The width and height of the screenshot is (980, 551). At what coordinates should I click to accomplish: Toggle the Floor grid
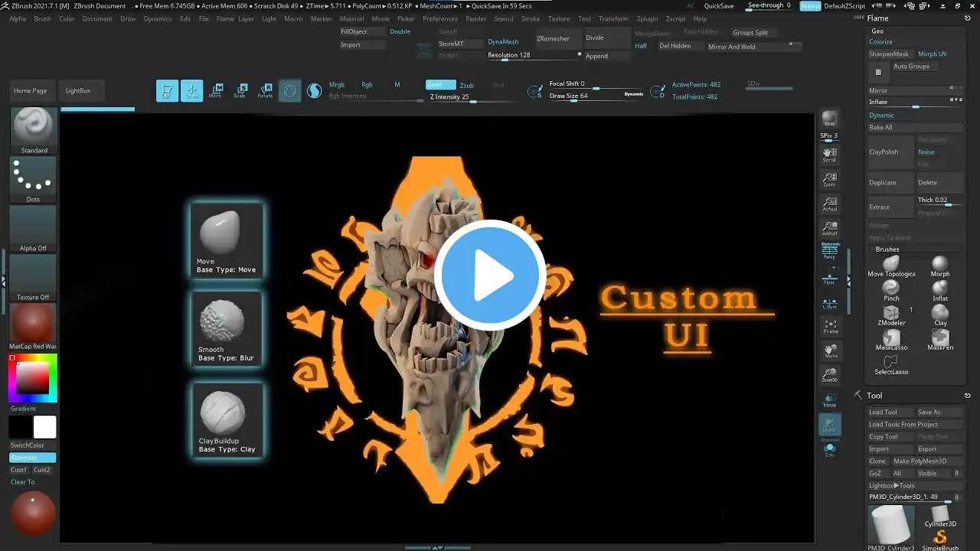click(x=829, y=278)
